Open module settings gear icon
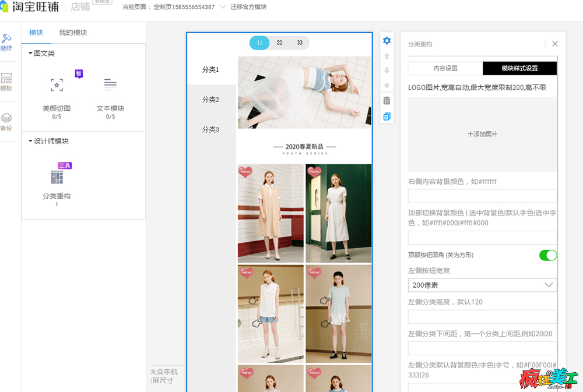Screen dimensions: 583x392 coord(387,41)
